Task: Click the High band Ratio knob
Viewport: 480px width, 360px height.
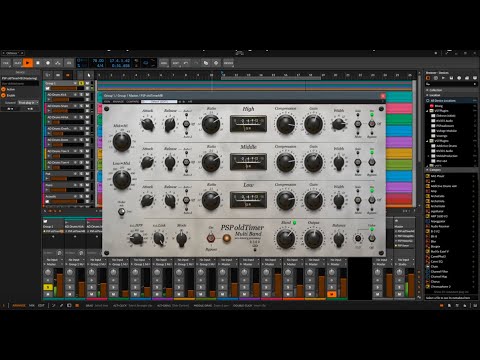Action: tap(211, 124)
